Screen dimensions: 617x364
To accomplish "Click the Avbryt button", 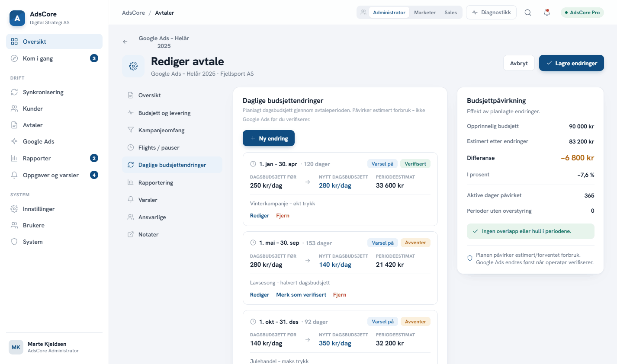I will [519, 63].
